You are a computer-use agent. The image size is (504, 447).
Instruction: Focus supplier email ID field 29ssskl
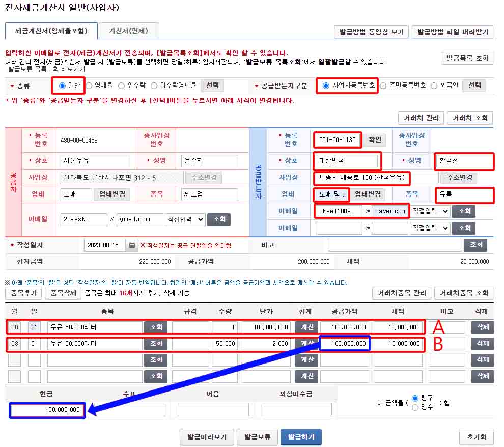(83, 219)
